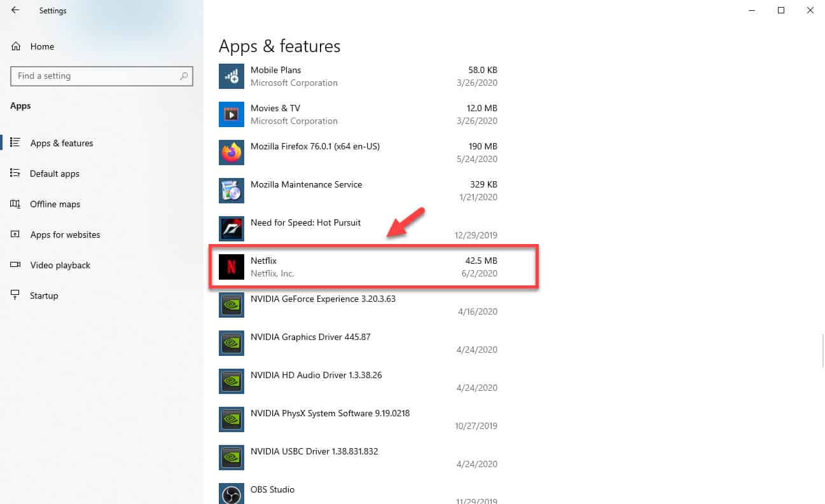
Task: Click the Apps sidebar section heading
Action: (x=20, y=106)
